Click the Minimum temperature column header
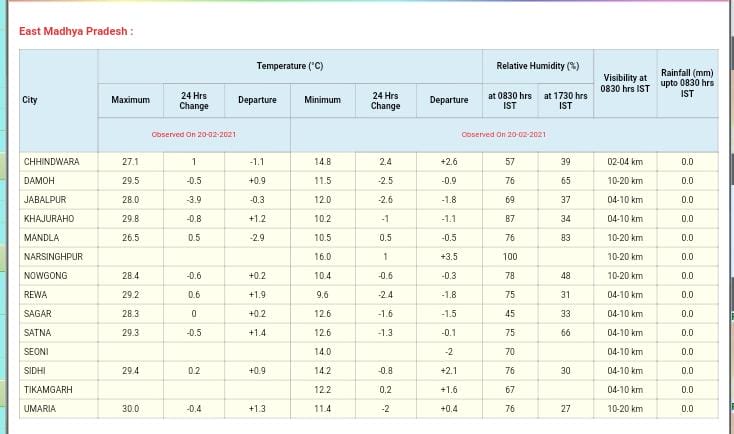 pyautogui.click(x=322, y=100)
